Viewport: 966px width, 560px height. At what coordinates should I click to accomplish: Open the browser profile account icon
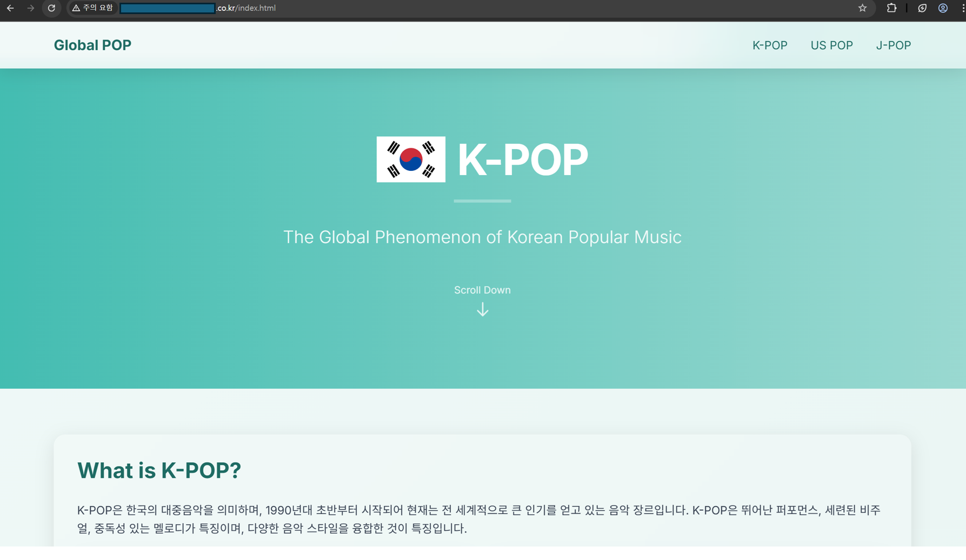[943, 8]
